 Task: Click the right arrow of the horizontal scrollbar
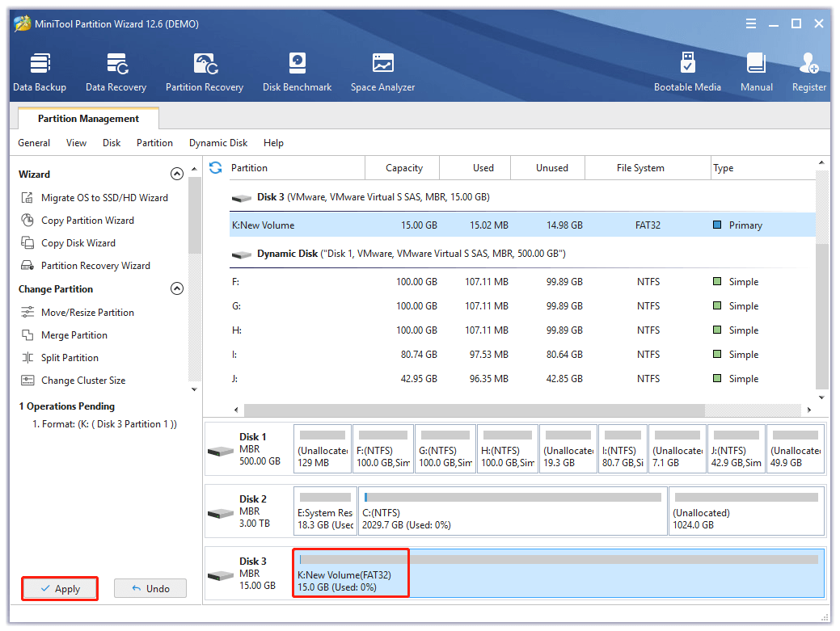tap(809, 410)
